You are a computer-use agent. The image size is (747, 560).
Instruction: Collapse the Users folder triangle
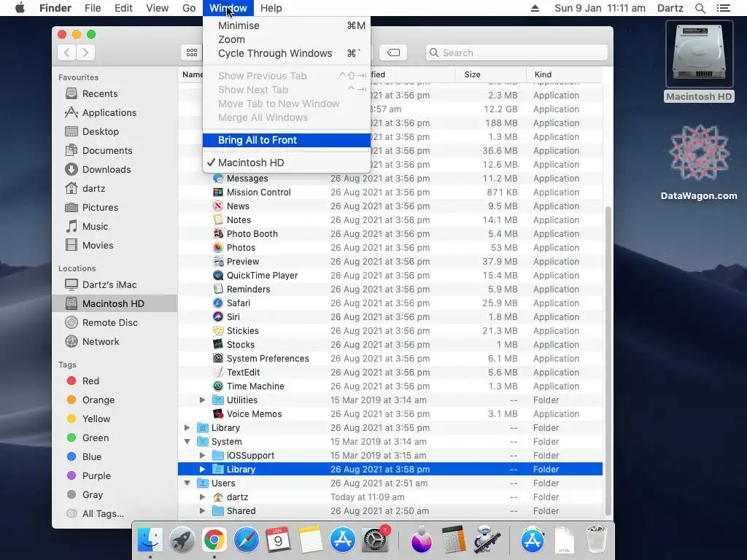[x=187, y=483]
